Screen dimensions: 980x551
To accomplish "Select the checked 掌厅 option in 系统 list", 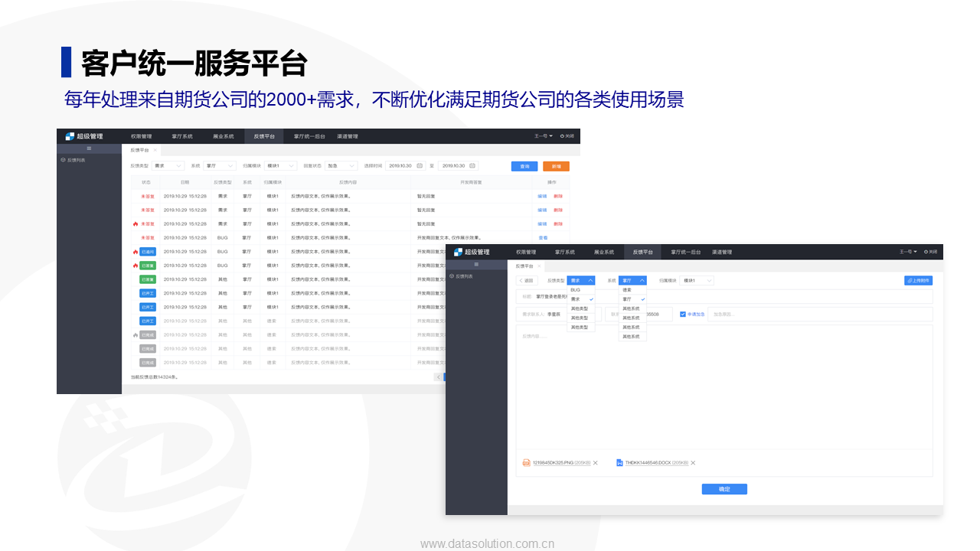I will pos(632,299).
